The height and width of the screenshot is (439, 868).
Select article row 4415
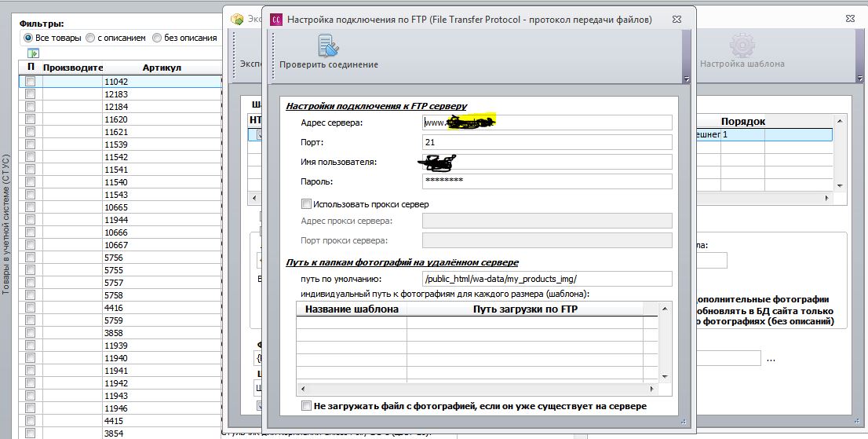pos(120,421)
